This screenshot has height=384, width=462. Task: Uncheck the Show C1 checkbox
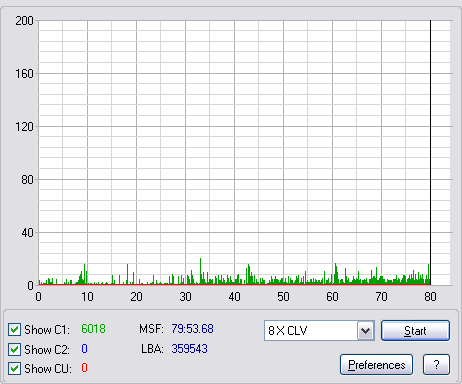pos(14,329)
